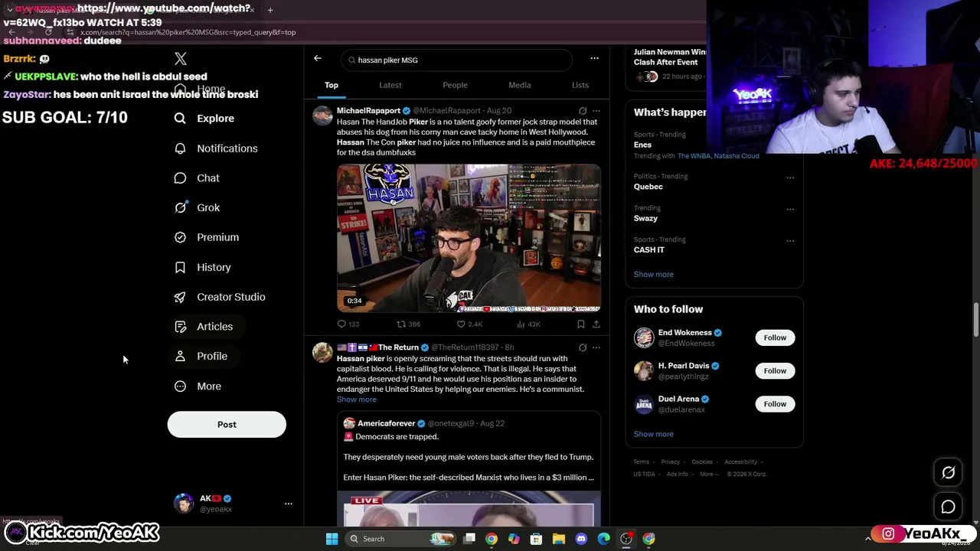This screenshot has height=551, width=980.
Task: Open Articles in the sidebar
Action: (204, 327)
